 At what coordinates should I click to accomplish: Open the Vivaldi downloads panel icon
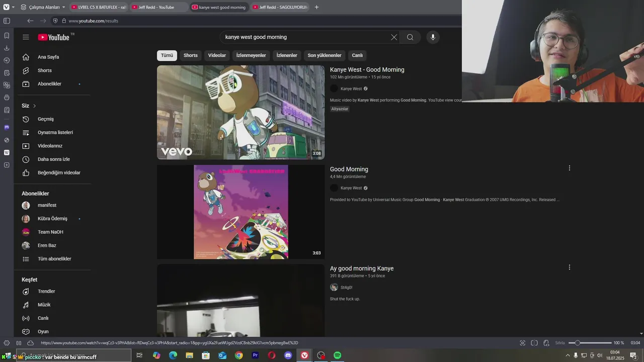(x=7, y=48)
